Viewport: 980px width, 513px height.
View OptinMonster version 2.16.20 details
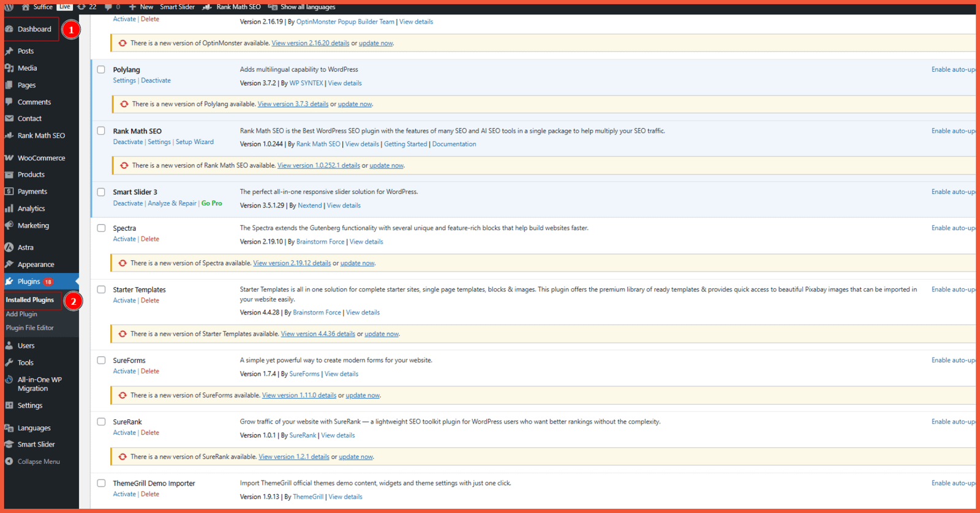click(311, 43)
